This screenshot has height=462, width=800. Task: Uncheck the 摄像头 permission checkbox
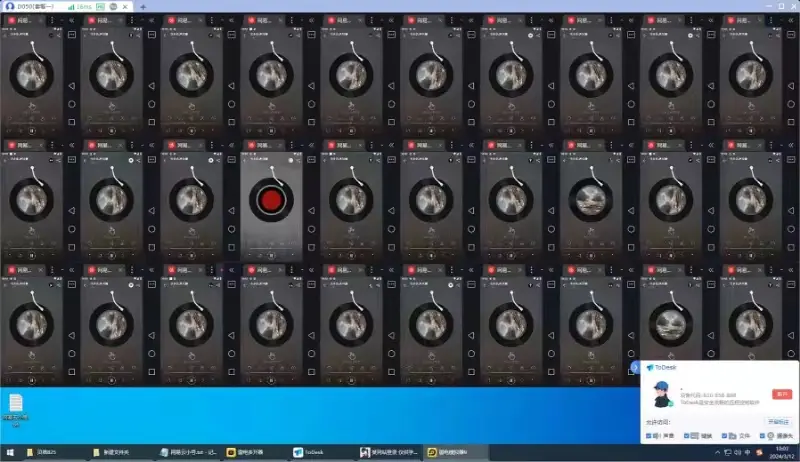[762, 436]
